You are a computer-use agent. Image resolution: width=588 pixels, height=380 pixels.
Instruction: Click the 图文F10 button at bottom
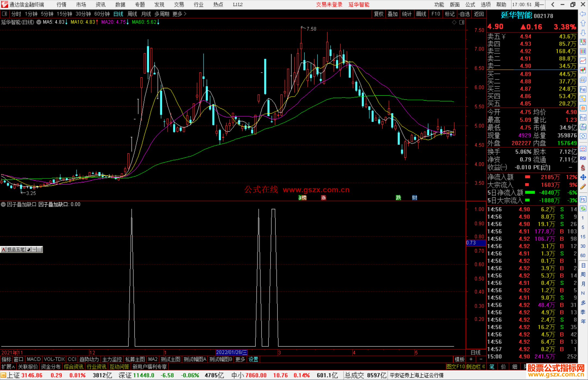455,367
